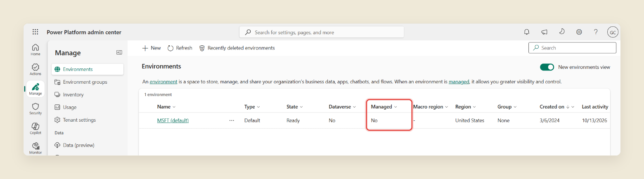Click the '3/6/2024' created date cell
The width and height of the screenshot is (644, 179).
550,120
